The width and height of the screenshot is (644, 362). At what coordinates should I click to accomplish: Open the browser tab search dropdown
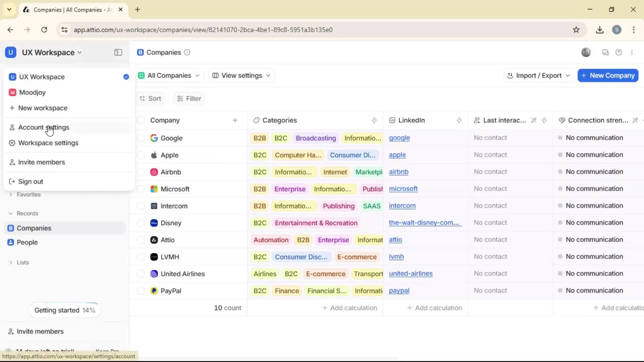[9, 9]
